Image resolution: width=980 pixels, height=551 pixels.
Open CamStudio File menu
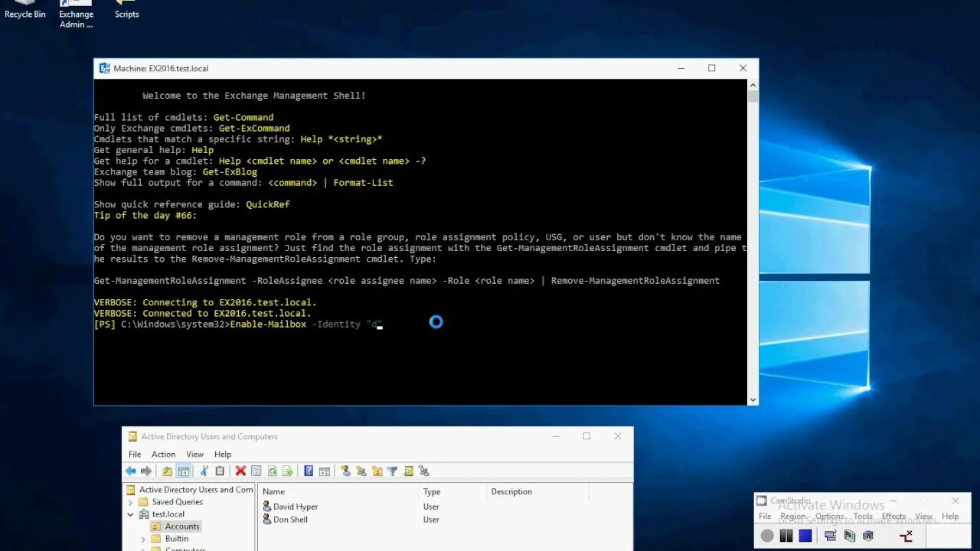[x=765, y=517]
